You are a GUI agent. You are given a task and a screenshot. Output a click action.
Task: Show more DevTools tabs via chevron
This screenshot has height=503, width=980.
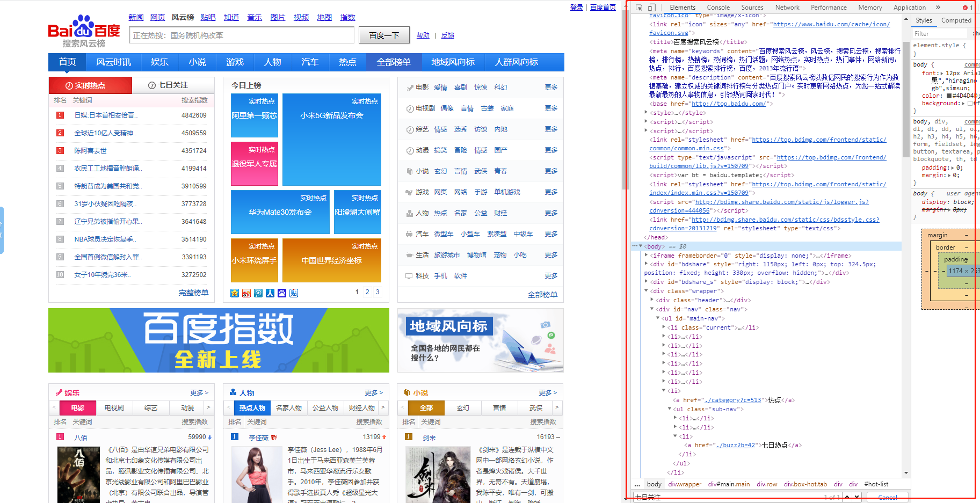click(938, 8)
